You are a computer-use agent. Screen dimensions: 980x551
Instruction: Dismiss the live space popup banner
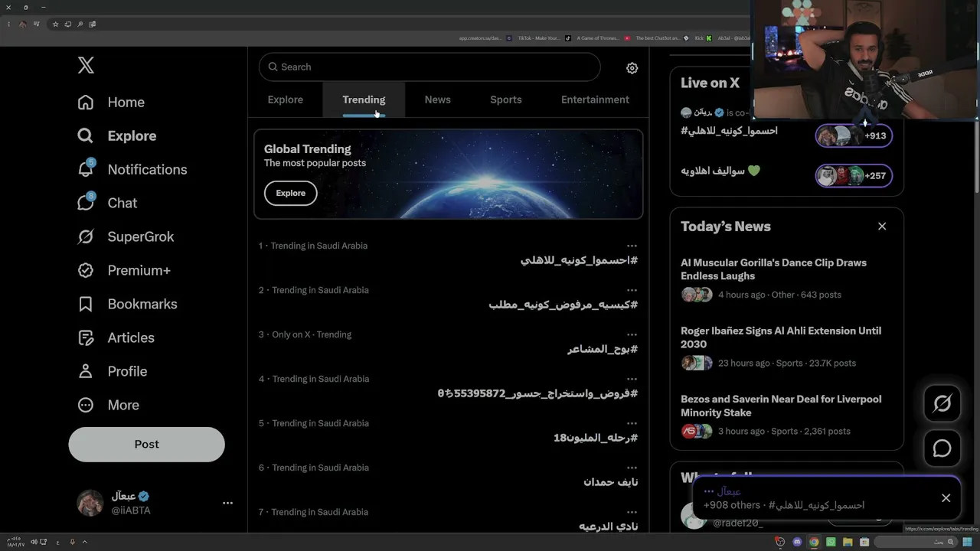pyautogui.click(x=946, y=498)
